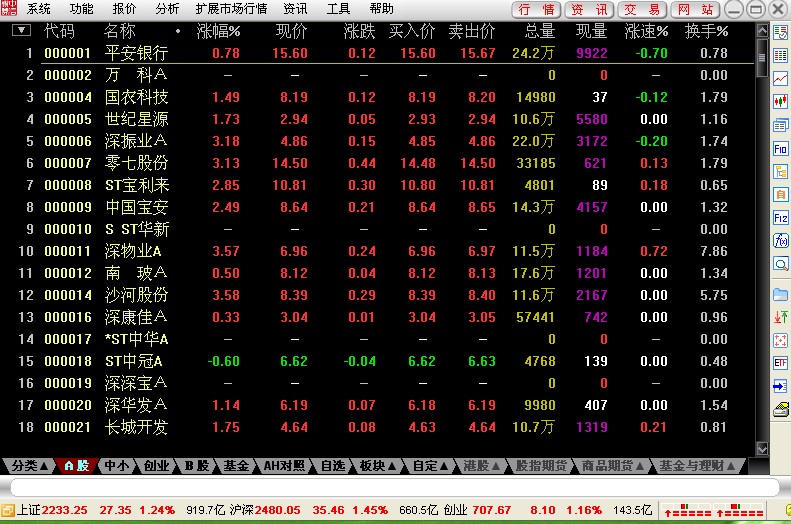
Task: Click the vertical scrollbar down arrow
Action: coord(762,448)
